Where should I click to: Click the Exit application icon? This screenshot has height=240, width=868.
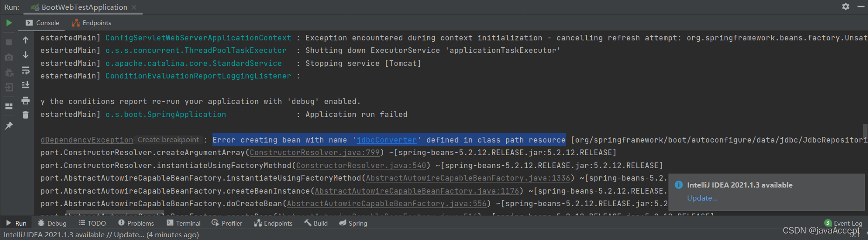pyautogui.click(x=9, y=87)
